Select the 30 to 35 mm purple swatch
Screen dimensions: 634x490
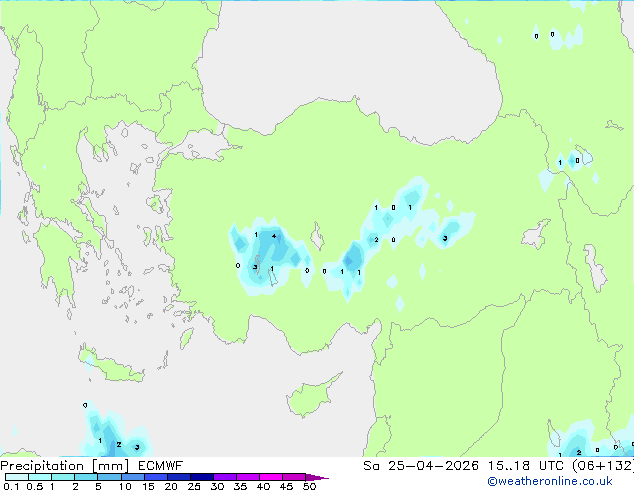(x=225, y=477)
